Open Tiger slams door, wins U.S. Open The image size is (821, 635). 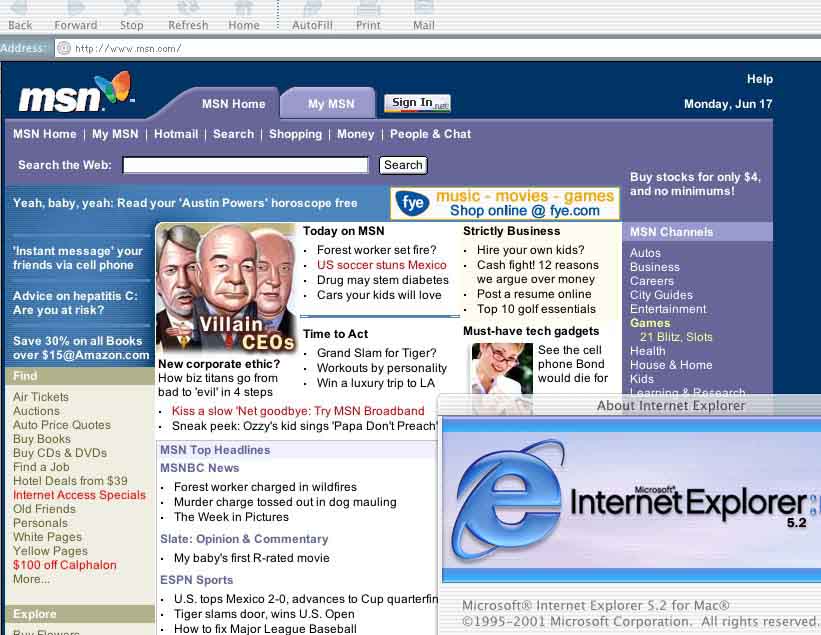click(264, 614)
